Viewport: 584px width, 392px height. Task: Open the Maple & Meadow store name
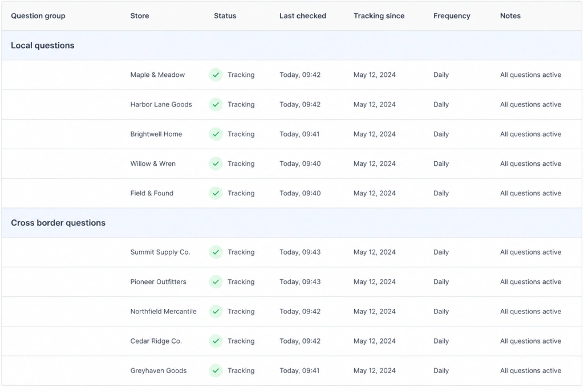click(x=157, y=75)
